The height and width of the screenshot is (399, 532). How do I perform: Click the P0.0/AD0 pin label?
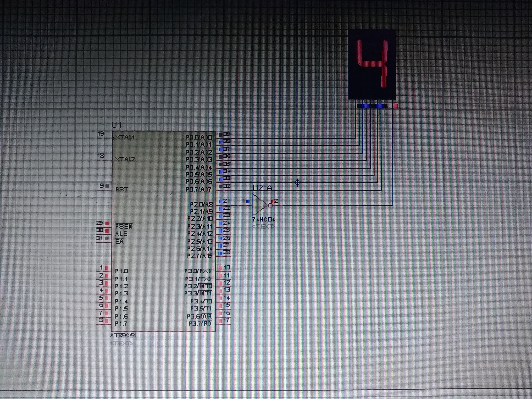tap(199, 137)
